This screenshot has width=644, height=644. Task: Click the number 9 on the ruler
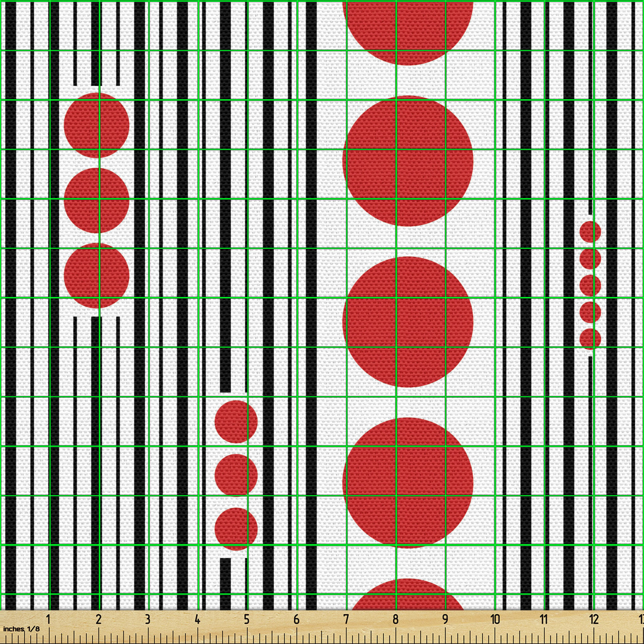pyautogui.click(x=445, y=619)
